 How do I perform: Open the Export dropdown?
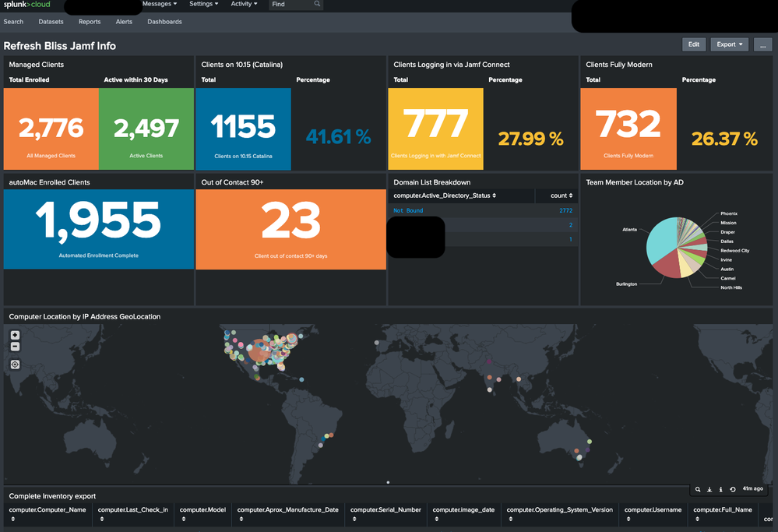pos(730,44)
